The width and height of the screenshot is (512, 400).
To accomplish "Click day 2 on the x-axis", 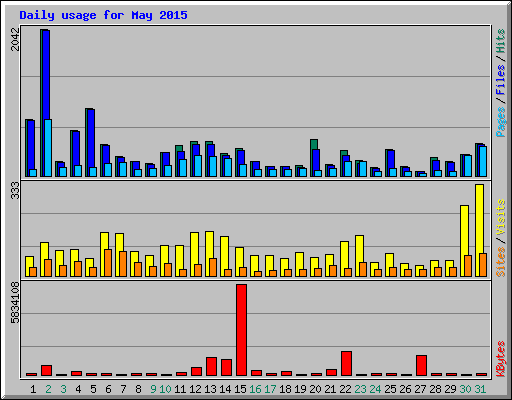I will click(48, 389).
